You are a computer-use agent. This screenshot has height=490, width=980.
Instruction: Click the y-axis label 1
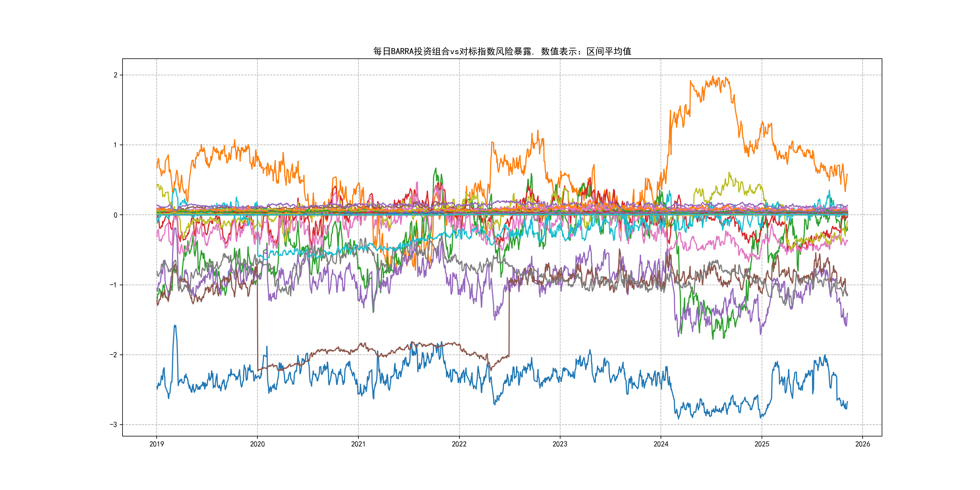click(x=115, y=145)
